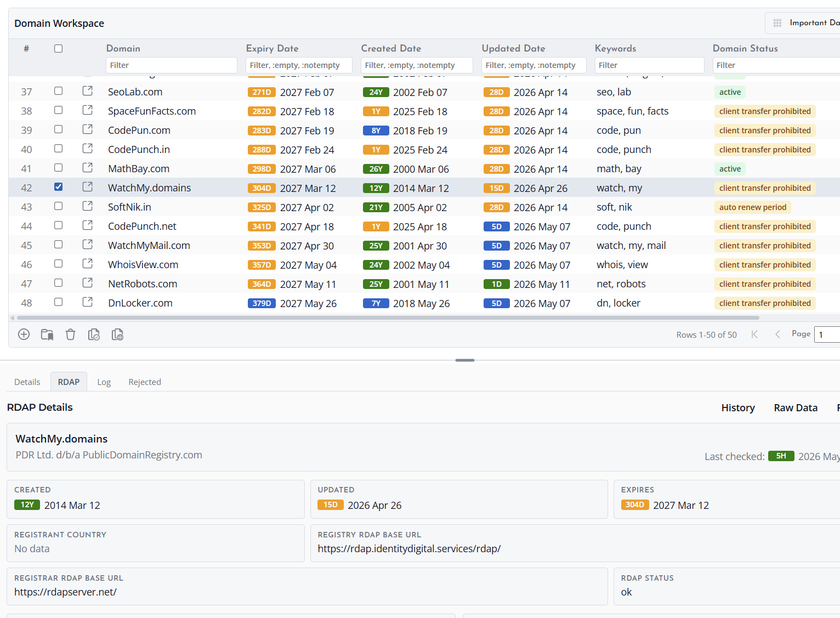The height and width of the screenshot is (618, 840).
Task: Click the document globe lookup icon
Action: (x=117, y=334)
